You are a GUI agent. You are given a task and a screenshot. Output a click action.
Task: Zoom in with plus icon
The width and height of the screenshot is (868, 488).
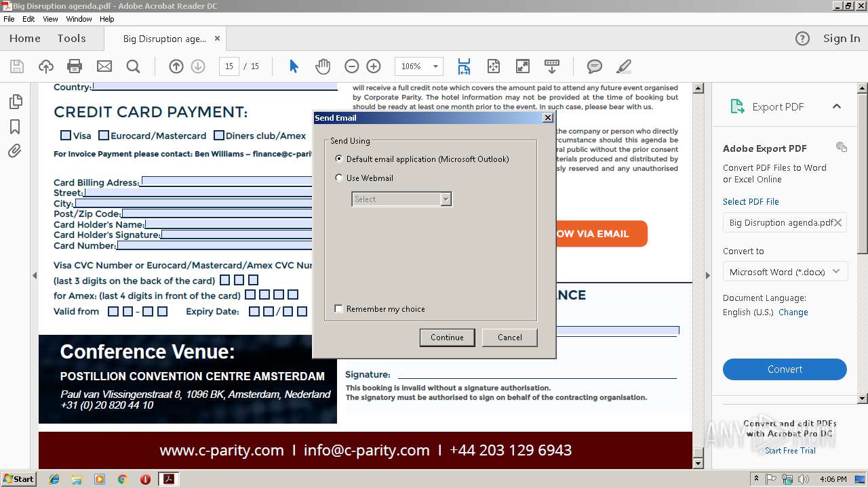pos(374,66)
